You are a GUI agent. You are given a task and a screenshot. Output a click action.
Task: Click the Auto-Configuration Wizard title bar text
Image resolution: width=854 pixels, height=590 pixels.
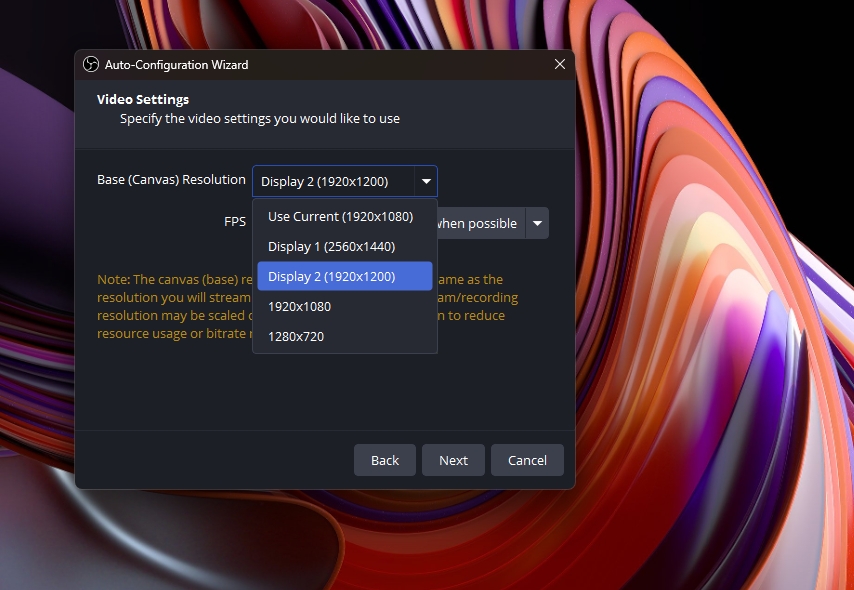click(177, 65)
